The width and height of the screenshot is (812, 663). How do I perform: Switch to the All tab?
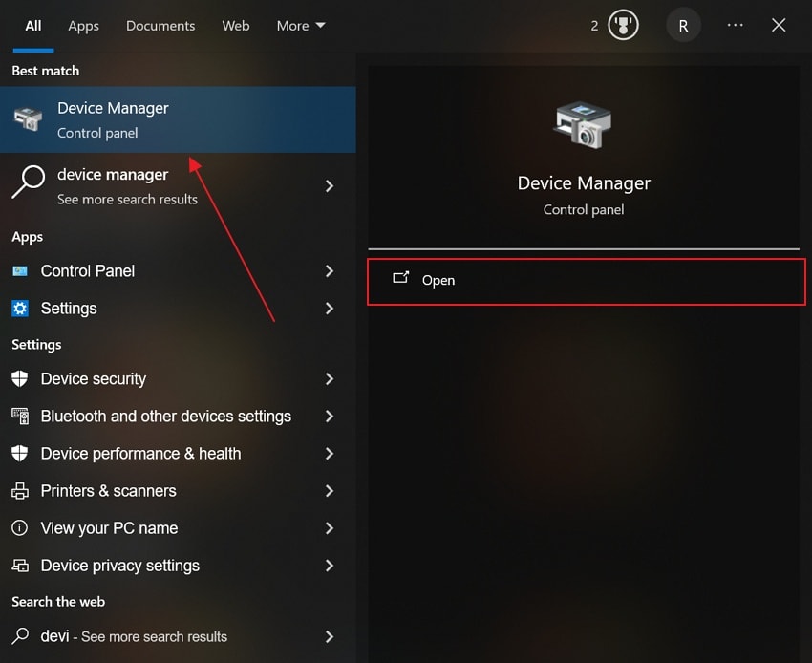pos(33,26)
